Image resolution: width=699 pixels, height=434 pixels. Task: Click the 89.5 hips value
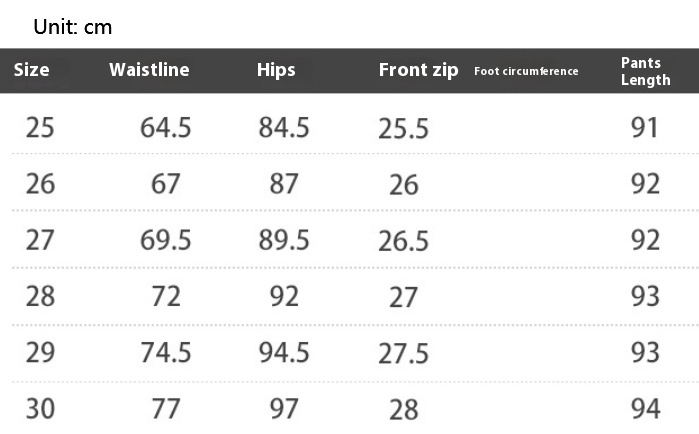click(284, 240)
